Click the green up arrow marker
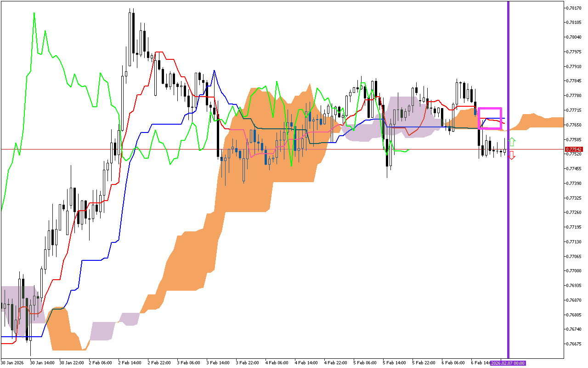This screenshot has width=588, height=368. click(512, 142)
